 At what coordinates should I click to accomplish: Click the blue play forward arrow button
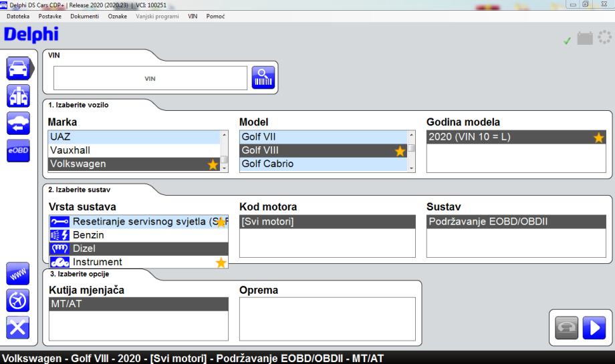594,327
